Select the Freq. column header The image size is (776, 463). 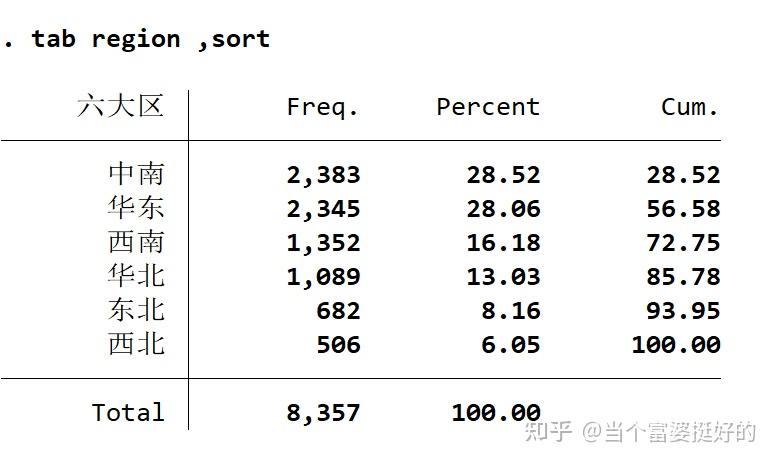pyautogui.click(x=322, y=107)
